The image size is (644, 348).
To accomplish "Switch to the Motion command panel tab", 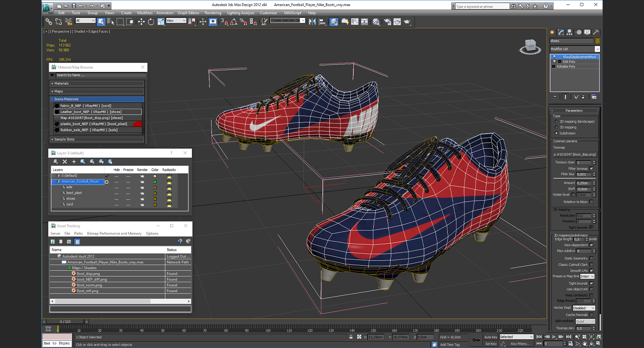I will (x=579, y=32).
